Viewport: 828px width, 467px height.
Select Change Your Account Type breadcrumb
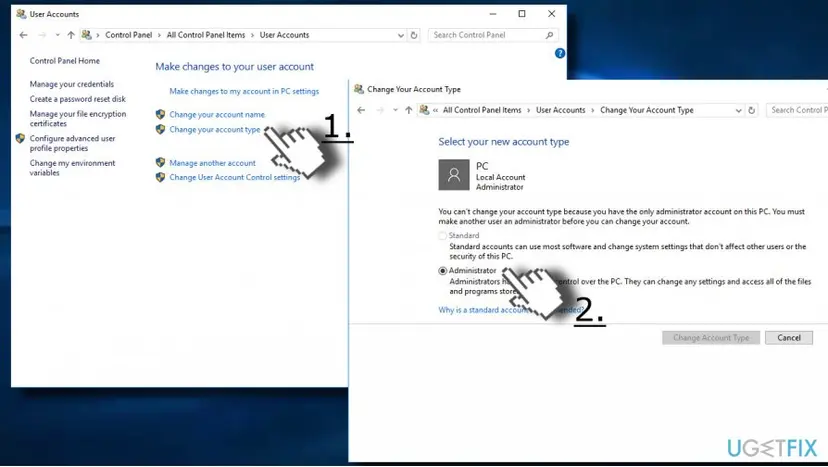[x=646, y=110]
